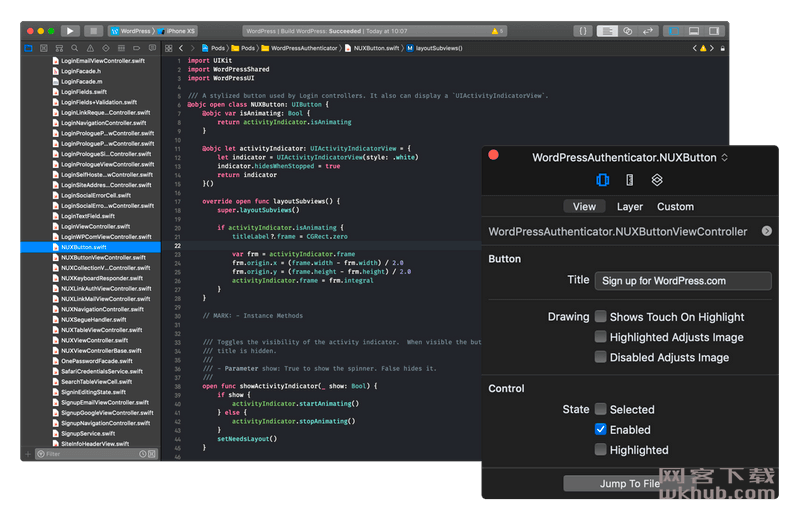Check the Selected state checkbox

(x=601, y=409)
